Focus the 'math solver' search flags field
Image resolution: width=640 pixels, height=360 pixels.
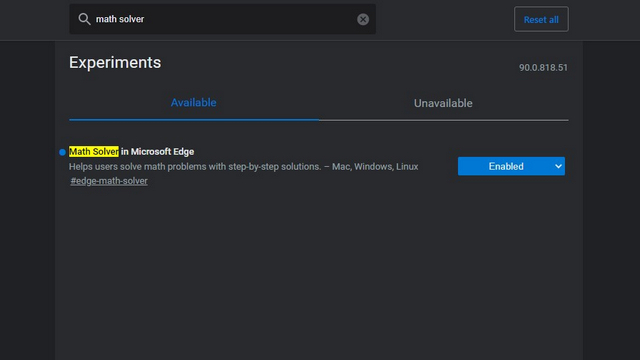222,19
